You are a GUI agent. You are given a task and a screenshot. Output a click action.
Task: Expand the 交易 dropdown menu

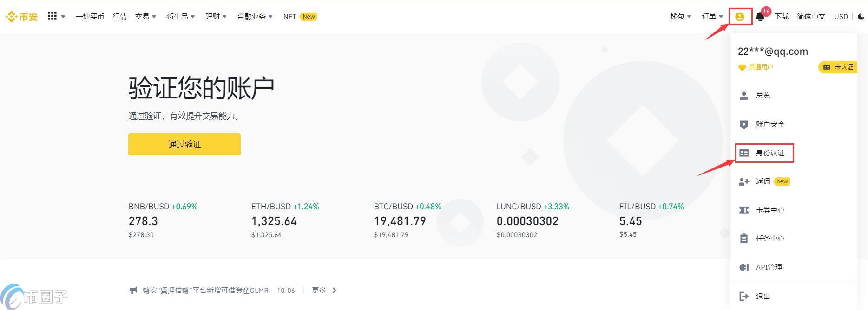[x=145, y=17]
